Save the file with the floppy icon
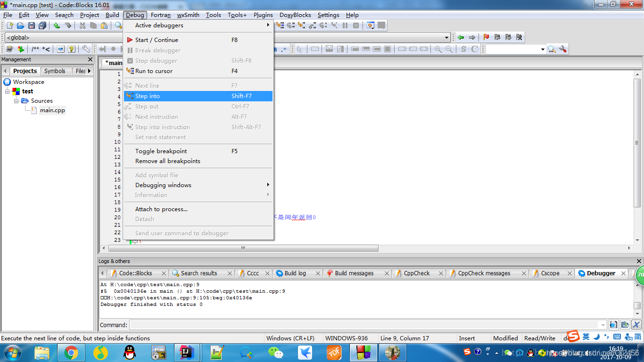Image resolution: width=644 pixels, height=362 pixels. [x=32, y=25]
